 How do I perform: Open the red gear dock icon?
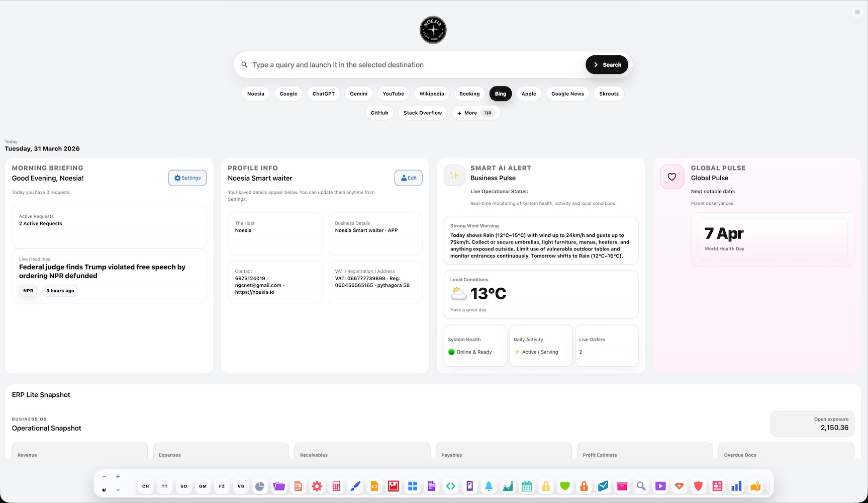317,486
